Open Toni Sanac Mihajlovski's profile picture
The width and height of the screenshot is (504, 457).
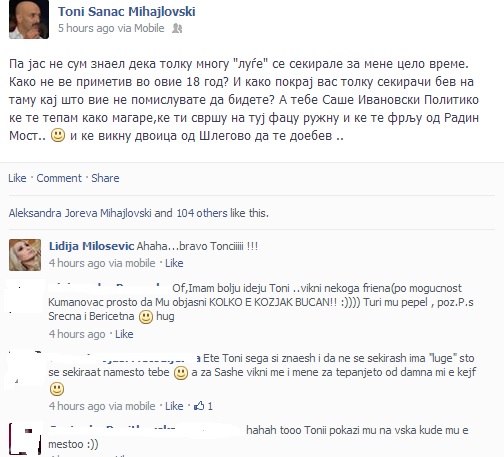click(29, 19)
